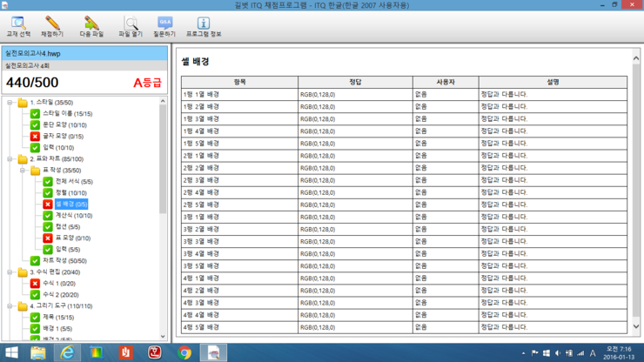This screenshot has height=362, width=644.
Task: Collapse the 1. 스타일 folder node
Action: (10, 103)
